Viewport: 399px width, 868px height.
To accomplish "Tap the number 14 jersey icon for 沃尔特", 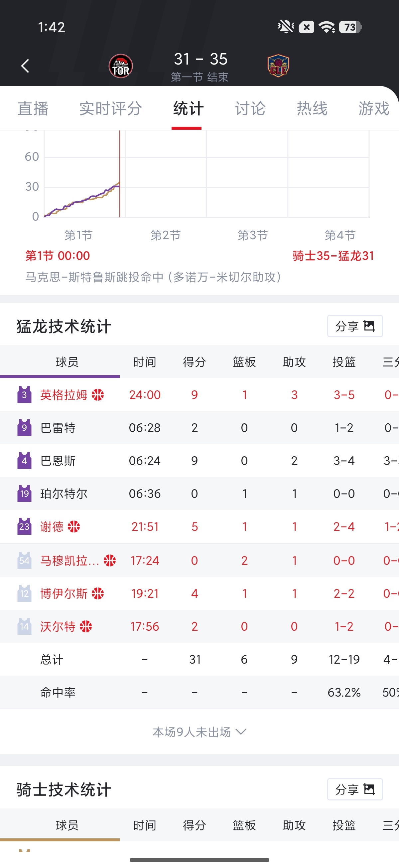I will (x=24, y=626).
